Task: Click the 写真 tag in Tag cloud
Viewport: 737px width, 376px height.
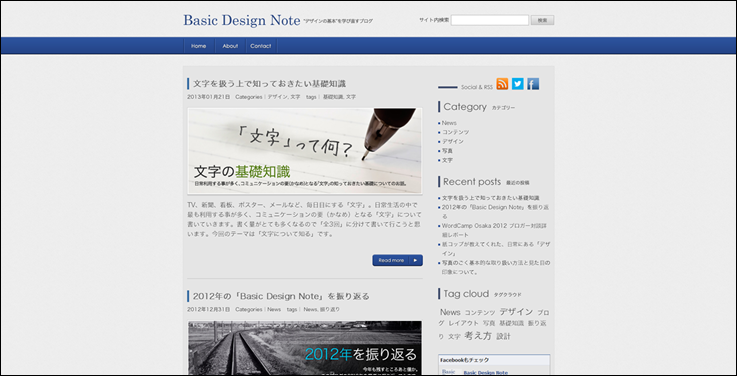Action: pos(489,323)
